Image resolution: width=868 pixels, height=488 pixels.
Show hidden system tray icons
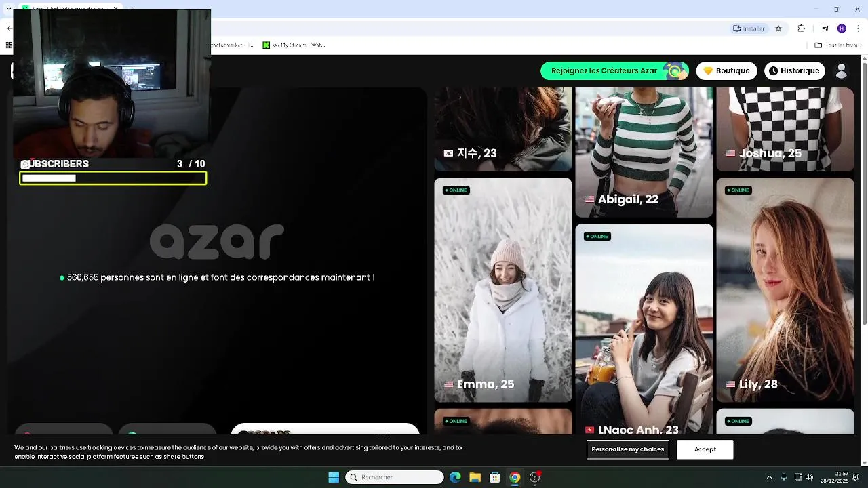[x=769, y=477]
